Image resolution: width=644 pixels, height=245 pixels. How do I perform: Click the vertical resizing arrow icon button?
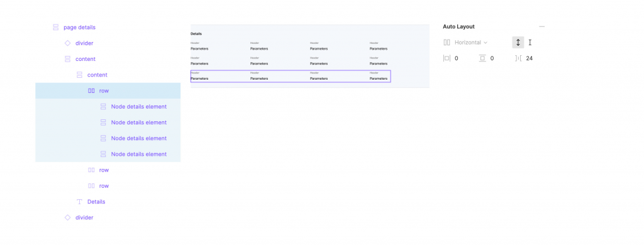(518, 42)
